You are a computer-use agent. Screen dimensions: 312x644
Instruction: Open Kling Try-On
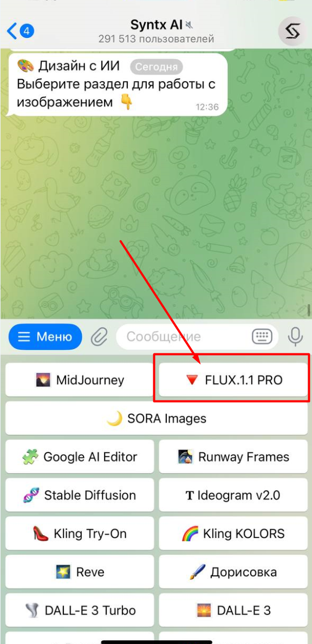coord(80,534)
